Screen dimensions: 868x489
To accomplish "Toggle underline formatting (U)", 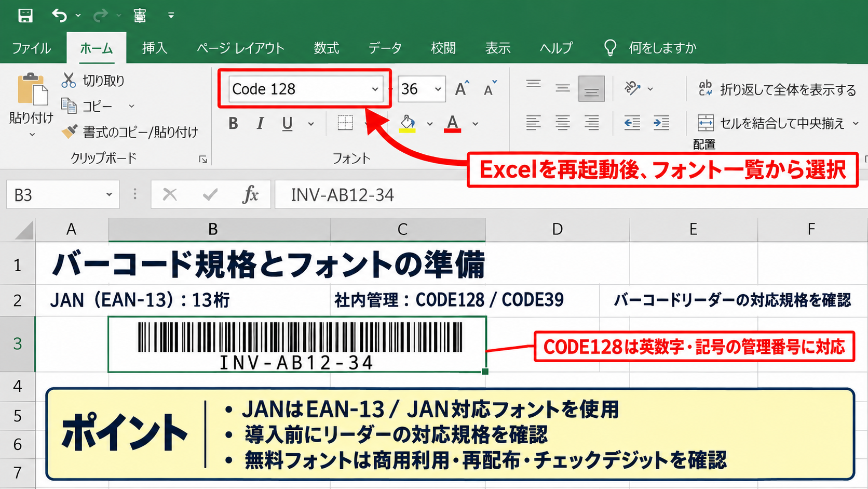I will click(x=287, y=123).
